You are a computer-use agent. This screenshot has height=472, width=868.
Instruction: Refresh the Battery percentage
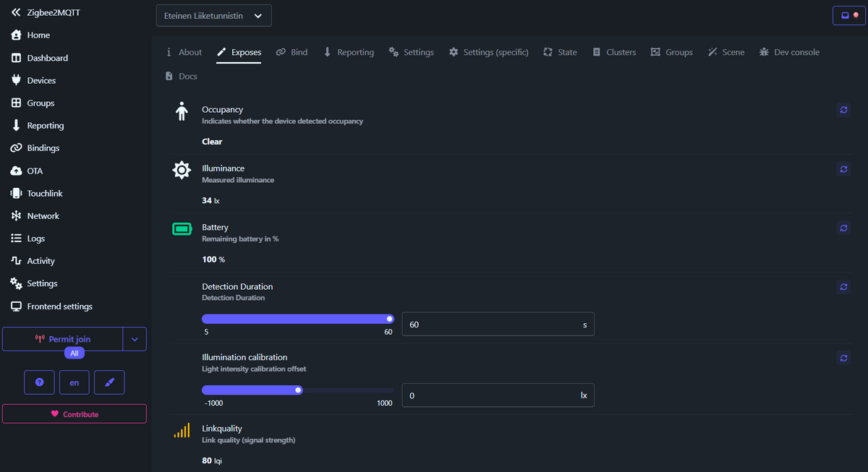[x=843, y=228]
